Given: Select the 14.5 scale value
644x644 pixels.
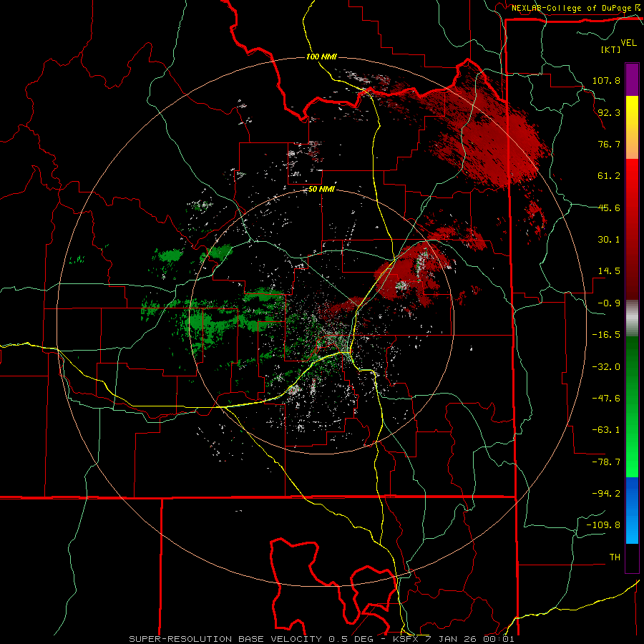Looking at the screenshot, I should pos(609,271).
